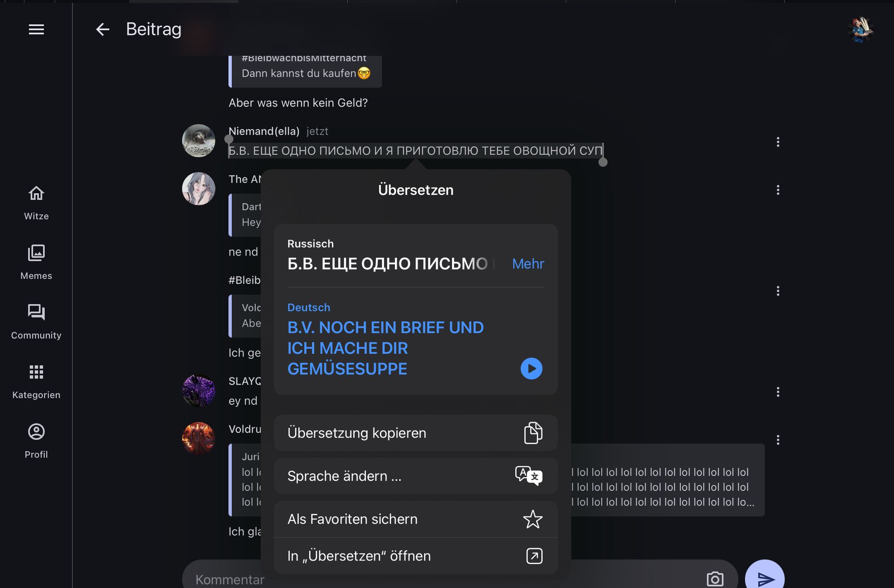Play the German translation audio
Image resolution: width=894 pixels, height=588 pixels.
[x=531, y=369]
